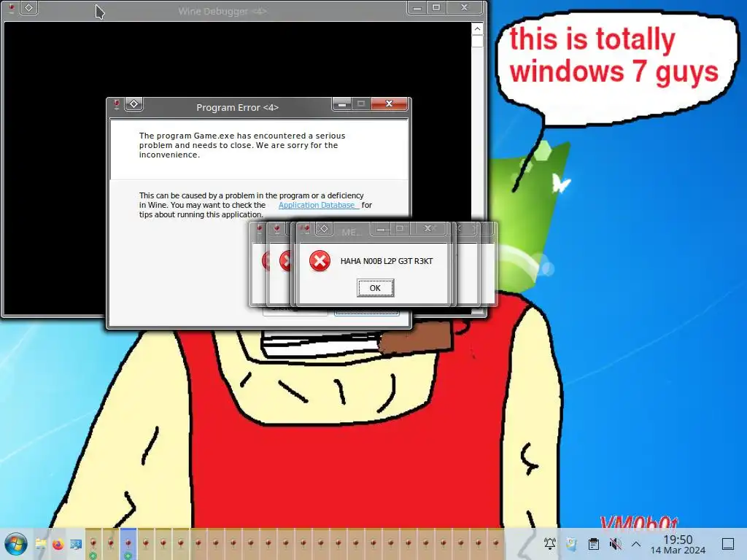Open the clipboard tray icon
Image resolution: width=747 pixels, height=560 pixels.
[x=594, y=543]
